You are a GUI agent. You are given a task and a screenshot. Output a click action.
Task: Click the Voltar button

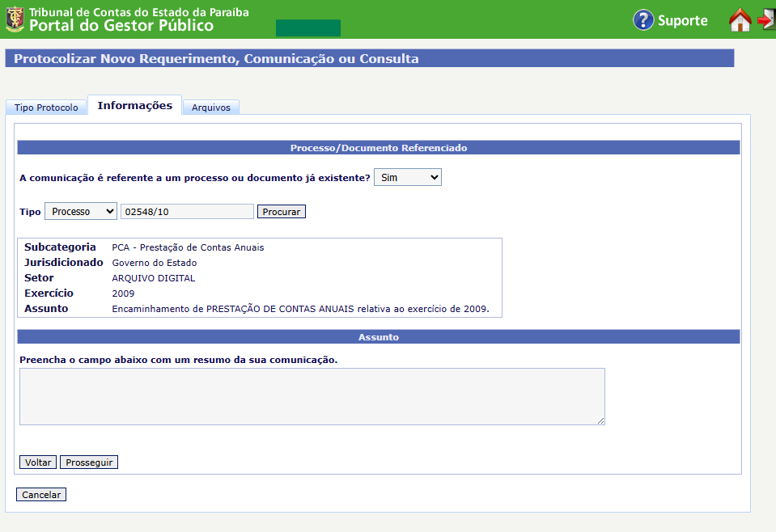point(38,462)
